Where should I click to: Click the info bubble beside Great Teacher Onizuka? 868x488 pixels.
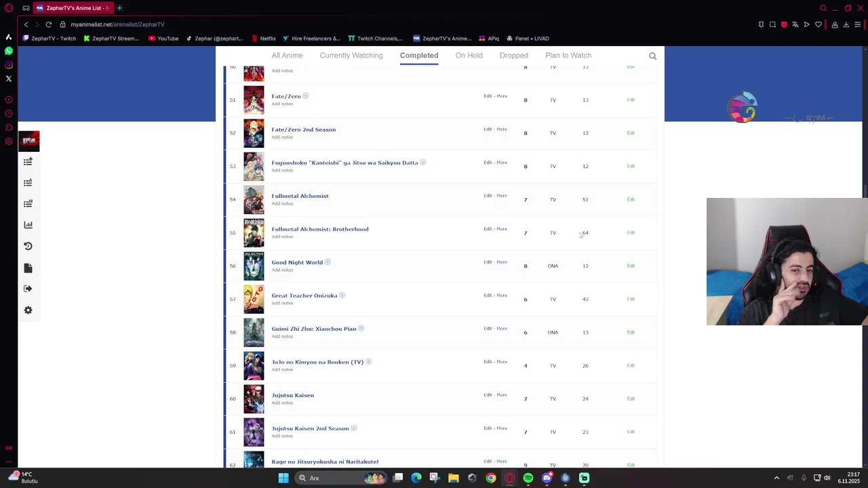tap(342, 296)
